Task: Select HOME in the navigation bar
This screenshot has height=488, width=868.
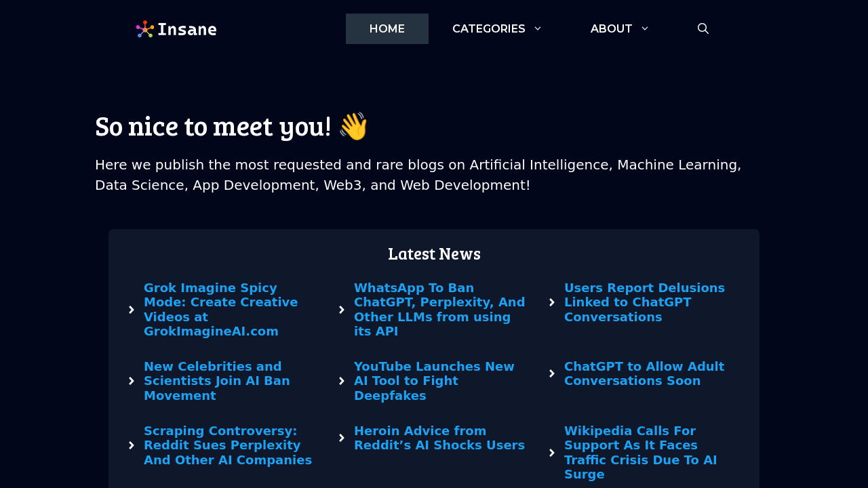Action: (x=387, y=27)
